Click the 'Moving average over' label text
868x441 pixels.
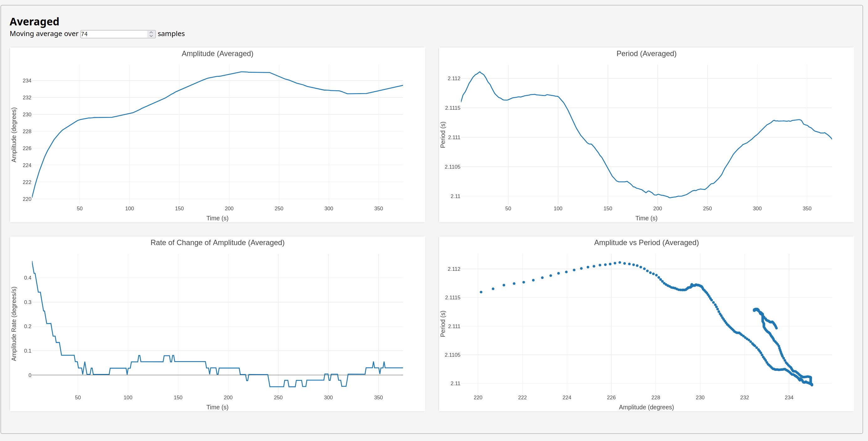click(44, 34)
